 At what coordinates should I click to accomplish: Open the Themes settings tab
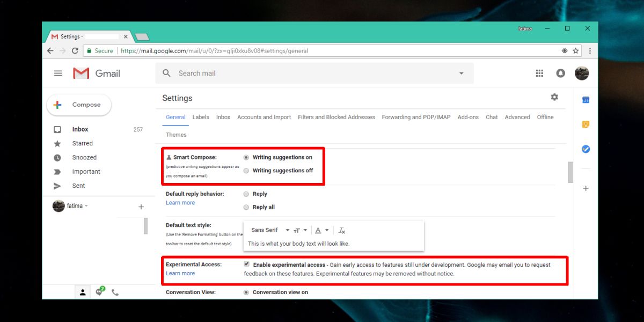coord(176,135)
